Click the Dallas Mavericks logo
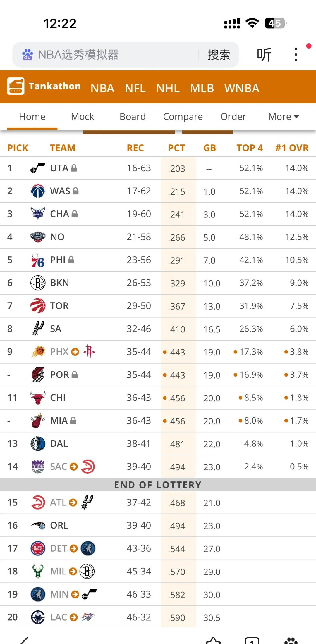Image resolution: width=316 pixels, height=644 pixels. (38, 443)
